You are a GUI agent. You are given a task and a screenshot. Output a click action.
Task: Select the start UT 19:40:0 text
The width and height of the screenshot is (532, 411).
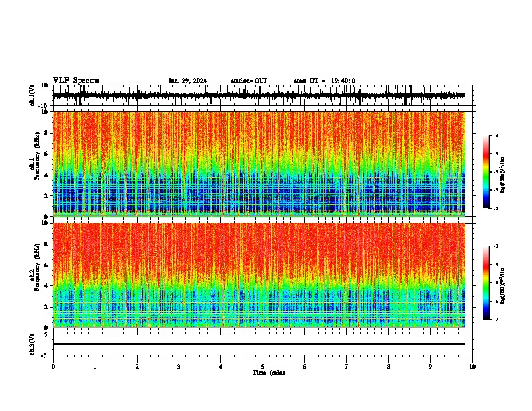pyautogui.click(x=324, y=81)
